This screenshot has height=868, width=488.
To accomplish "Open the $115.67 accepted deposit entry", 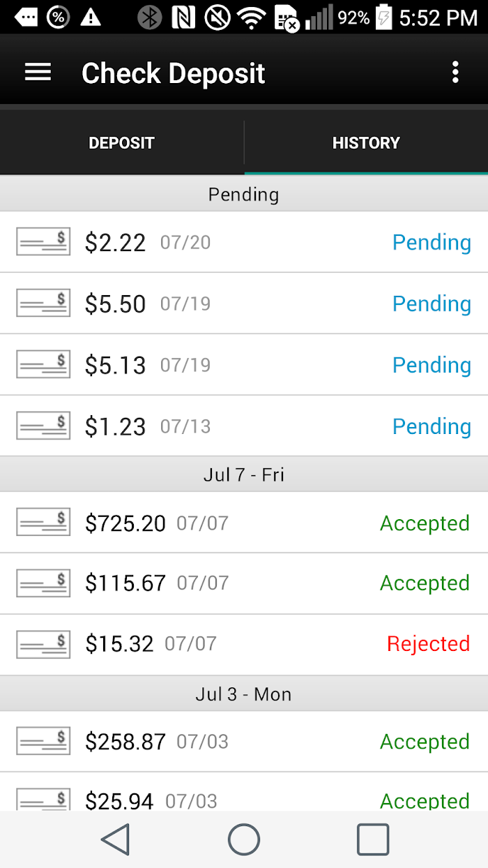I will click(244, 583).
